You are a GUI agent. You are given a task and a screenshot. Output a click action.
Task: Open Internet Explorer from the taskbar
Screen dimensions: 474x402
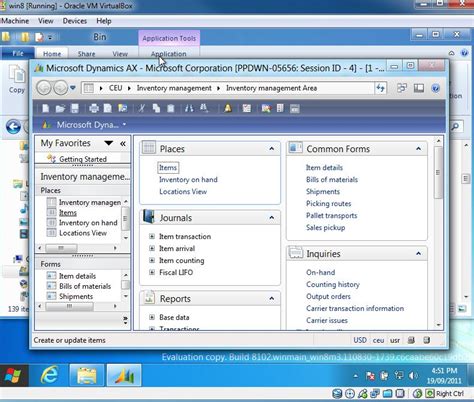(x=50, y=376)
